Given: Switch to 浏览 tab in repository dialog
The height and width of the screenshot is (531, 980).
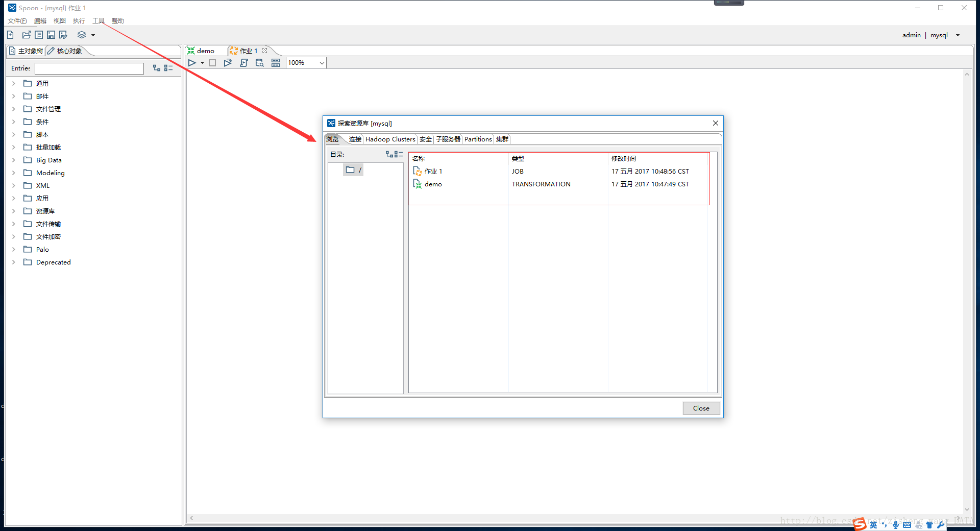Looking at the screenshot, I should tap(332, 139).
